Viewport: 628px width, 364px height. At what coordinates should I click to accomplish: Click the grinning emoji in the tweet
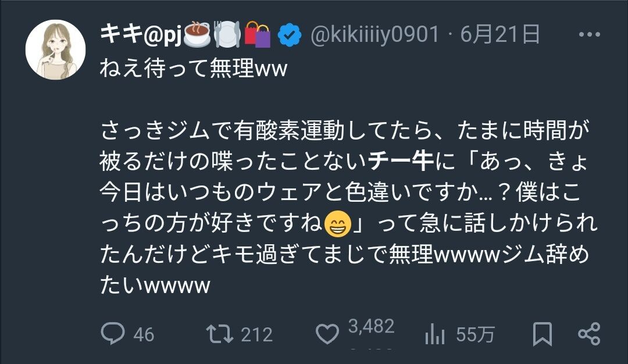tap(338, 223)
